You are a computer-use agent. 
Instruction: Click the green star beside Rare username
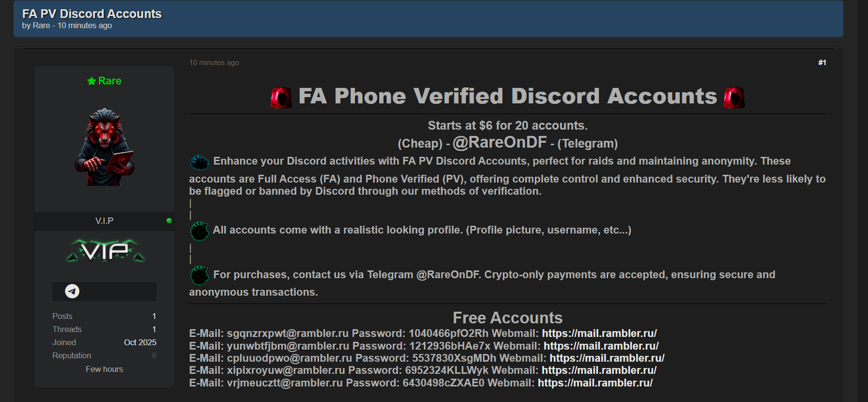(91, 81)
